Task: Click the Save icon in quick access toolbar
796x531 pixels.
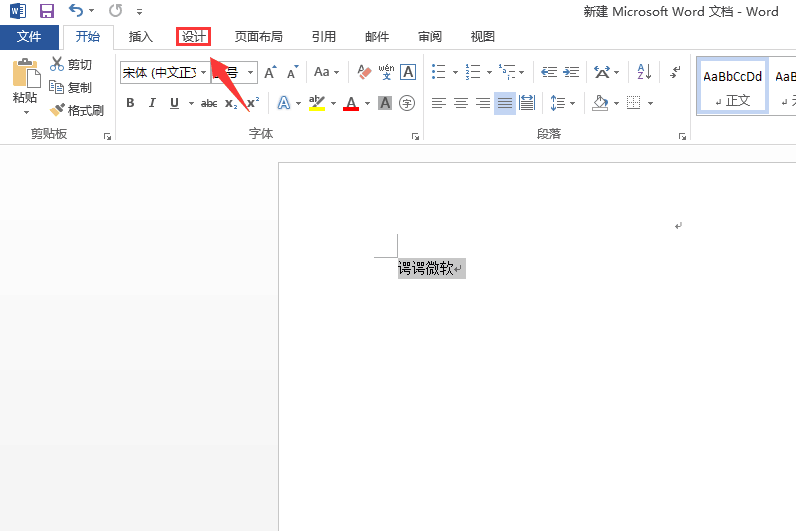Action: [x=47, y=11]
